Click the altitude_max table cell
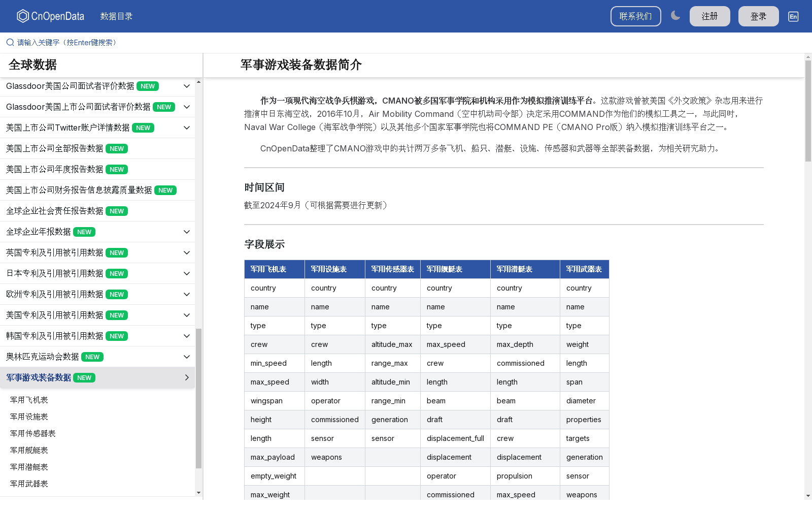The height and width of the screenshot is (508, 812). (393, 344)
